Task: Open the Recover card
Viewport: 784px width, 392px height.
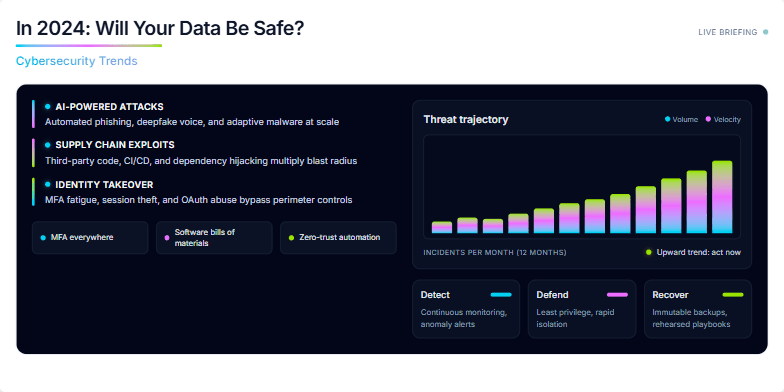Action: pyautogui.click(x=698, y=309)
